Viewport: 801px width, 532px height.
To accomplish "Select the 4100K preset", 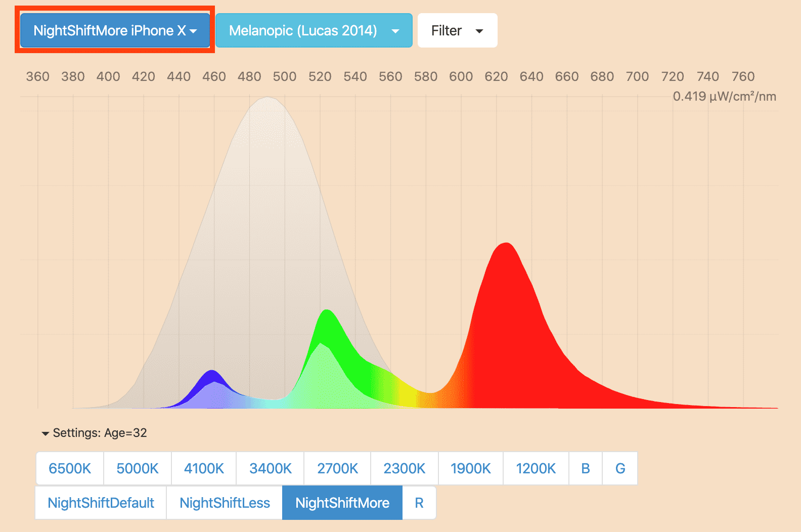I will pos(204,468).
